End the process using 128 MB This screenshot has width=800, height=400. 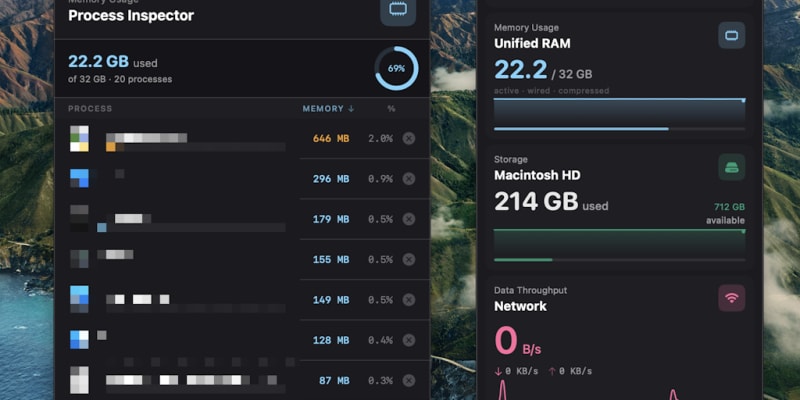point(409,340)
